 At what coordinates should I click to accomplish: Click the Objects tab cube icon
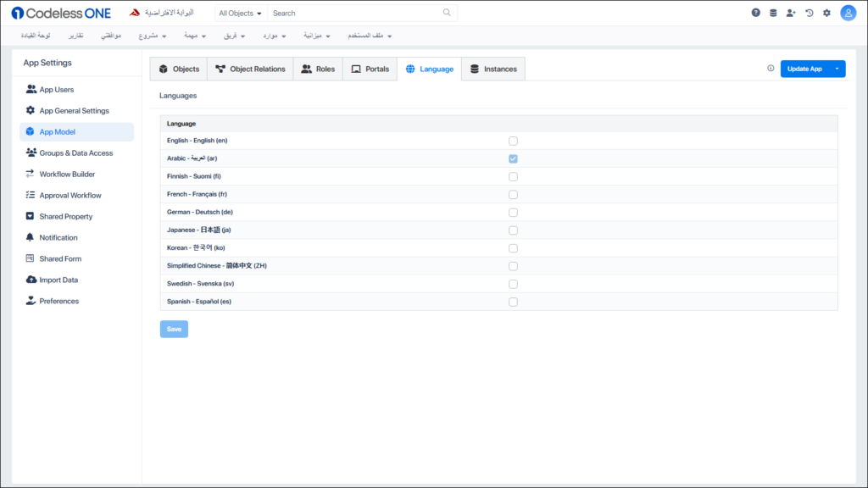(x=164, y=69)
